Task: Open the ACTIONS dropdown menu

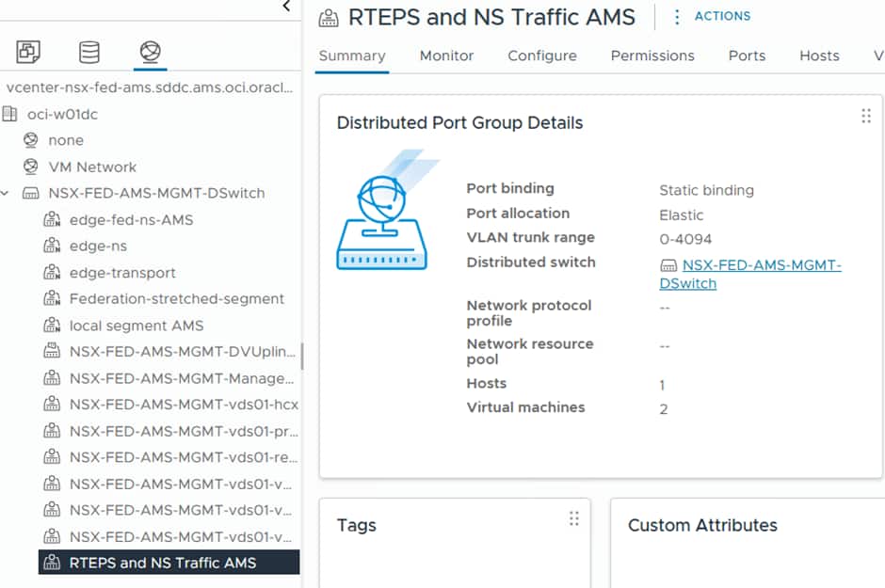Action: (x=722, y=16)
